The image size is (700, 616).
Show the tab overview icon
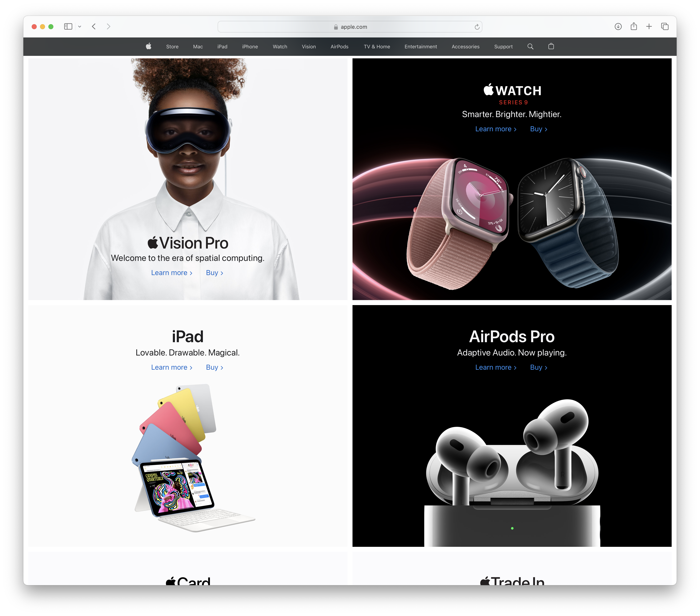[665, 26]
